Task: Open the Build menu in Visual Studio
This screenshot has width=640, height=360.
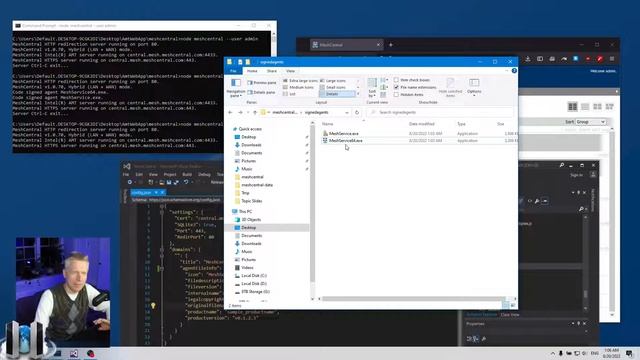Action: point(187,174)
